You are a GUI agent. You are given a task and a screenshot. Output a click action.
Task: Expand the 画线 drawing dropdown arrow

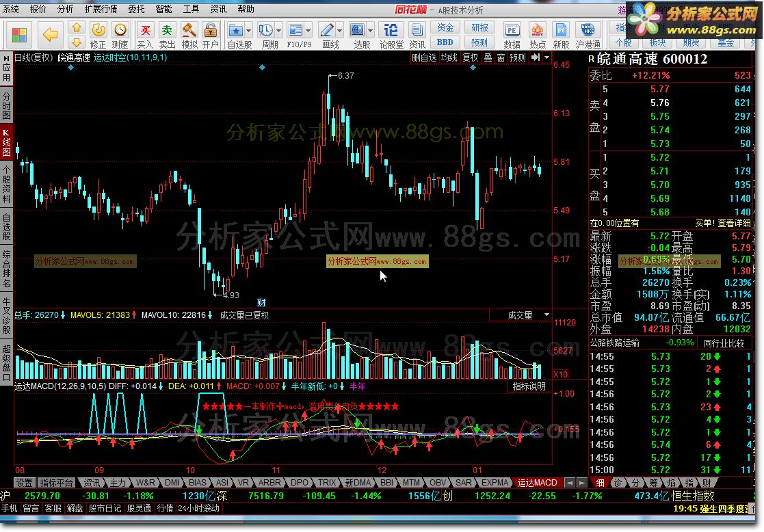[340, 30]
